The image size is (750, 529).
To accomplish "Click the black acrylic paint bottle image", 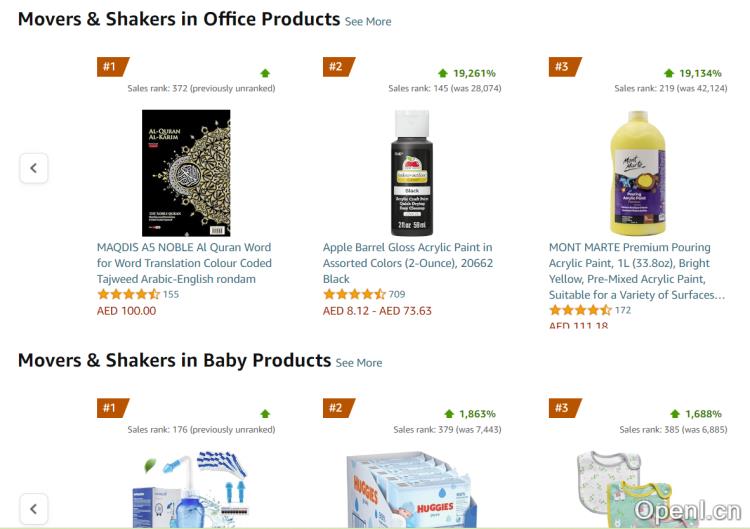I will pos(411,172).
